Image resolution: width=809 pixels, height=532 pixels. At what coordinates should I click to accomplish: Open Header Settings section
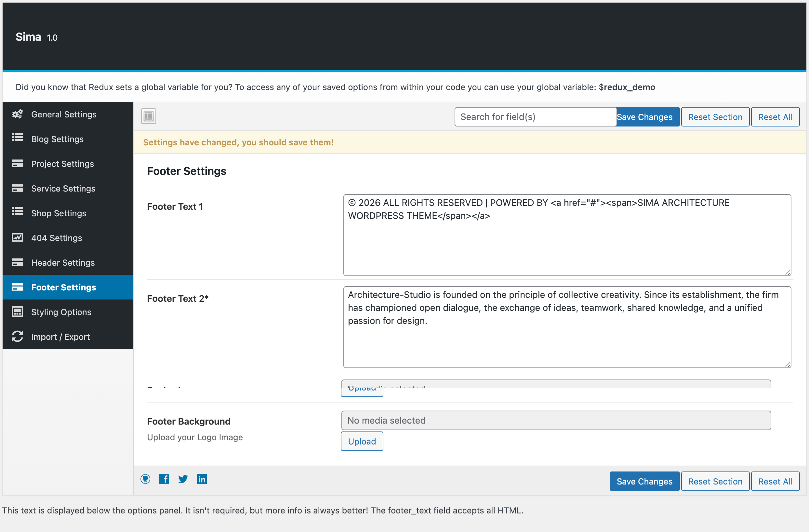click(x=68, y=263)
